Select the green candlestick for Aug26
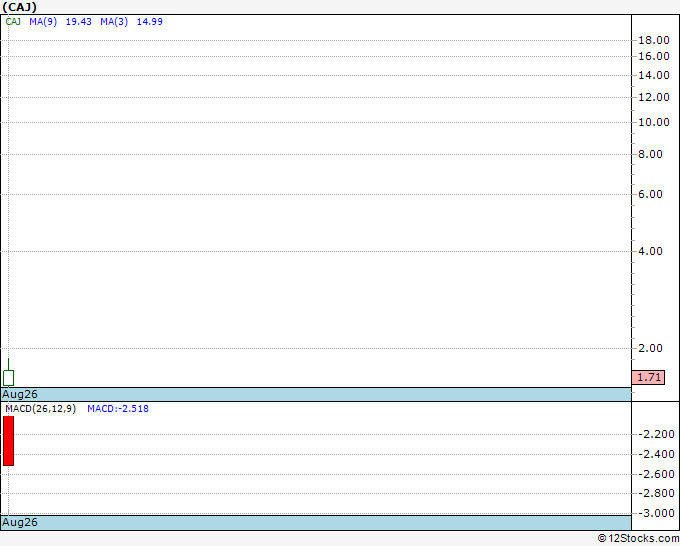Image resolution: width=680 pixels, height=546 pixels. pyautogui.click(x=8, y=373)
